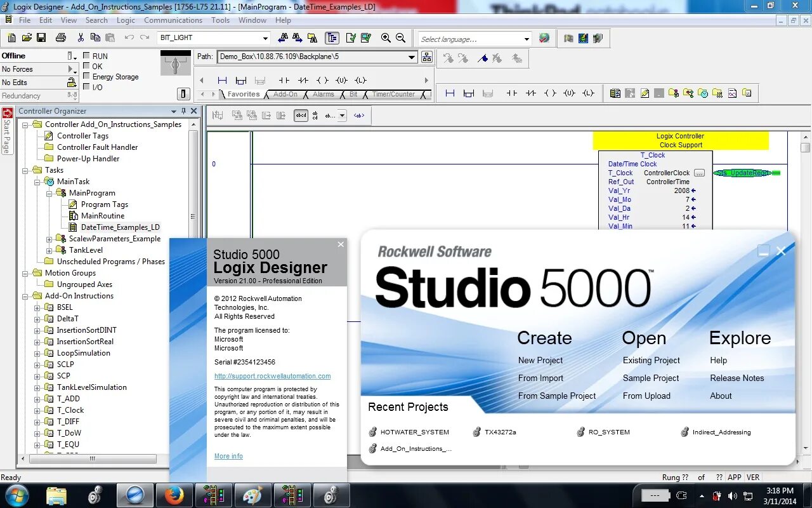Click the Verify Controller checkmark icon
Image resolution: width=812 pixels, height=508 pixels.
click(366, 38)
